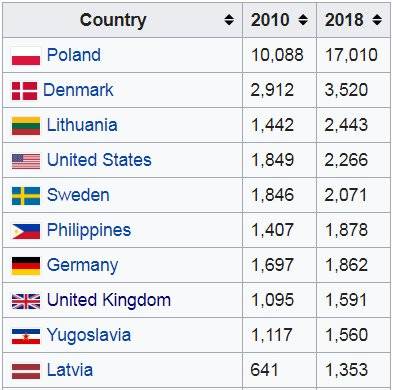Click the Sweden flag icon

(x=26, y=196)
